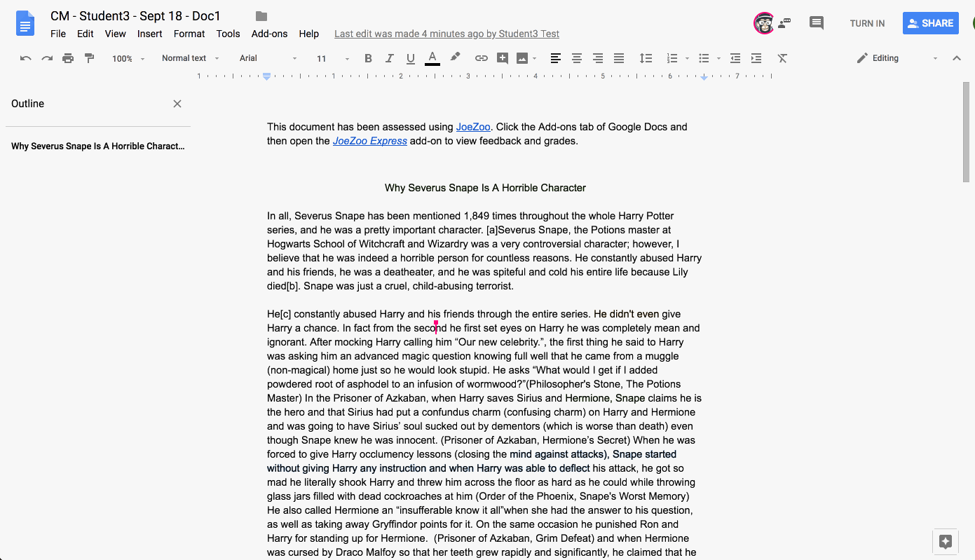Open the Edit menu

[x=86, y=34]
